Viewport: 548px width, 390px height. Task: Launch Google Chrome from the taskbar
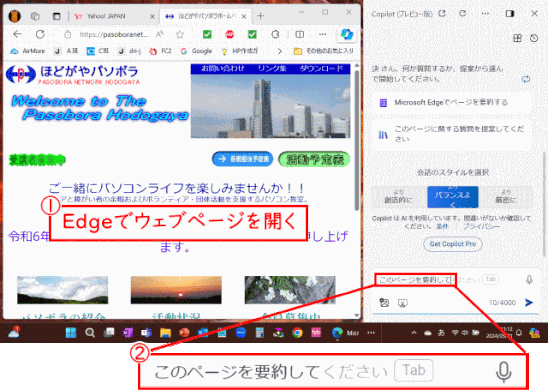297,333
